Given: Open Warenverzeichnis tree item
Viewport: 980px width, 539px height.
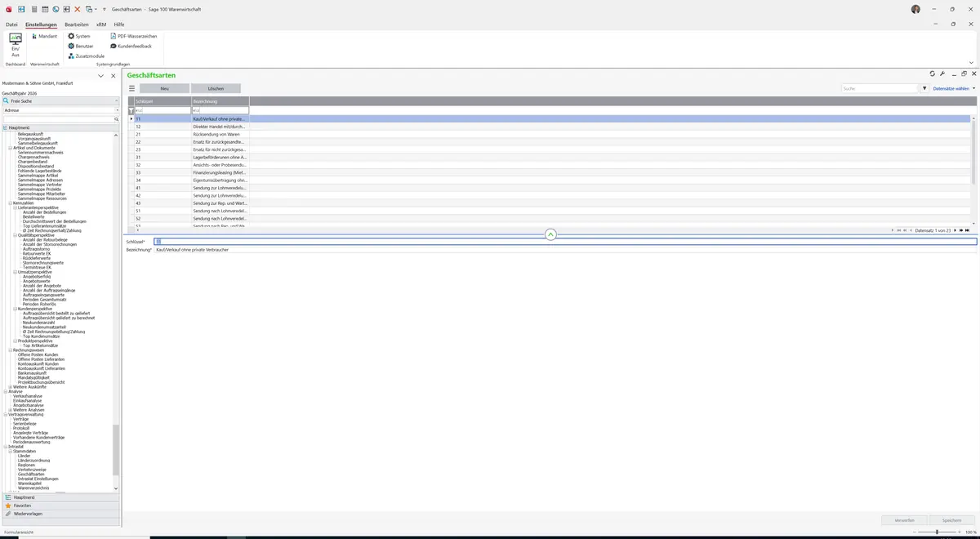Looking at the screenshot, I should point(33,488).
